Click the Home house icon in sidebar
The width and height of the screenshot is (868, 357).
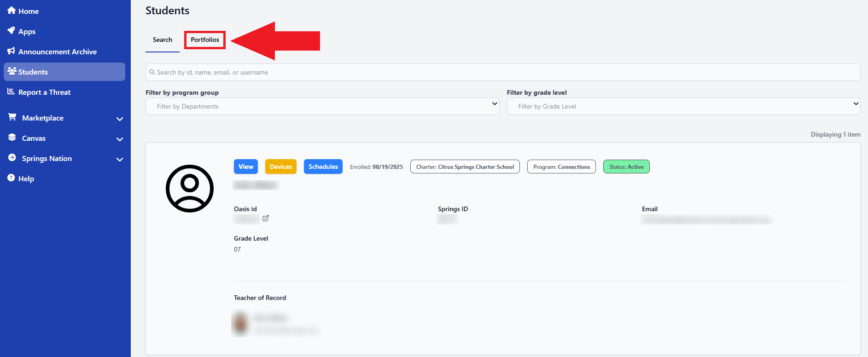coord(12,11)
